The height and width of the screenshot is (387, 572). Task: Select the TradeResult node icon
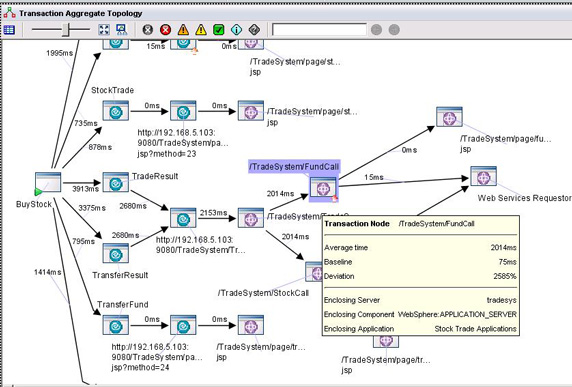pos(116,182)
